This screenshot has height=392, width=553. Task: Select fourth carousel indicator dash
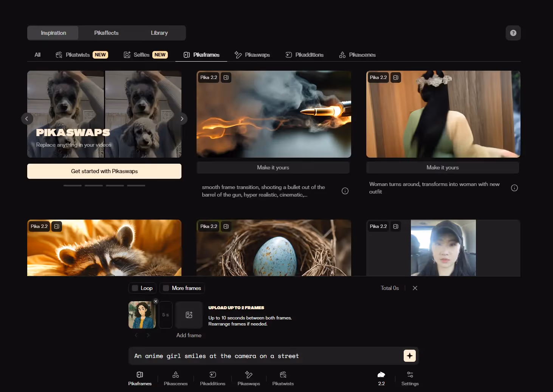pos(136,186)
